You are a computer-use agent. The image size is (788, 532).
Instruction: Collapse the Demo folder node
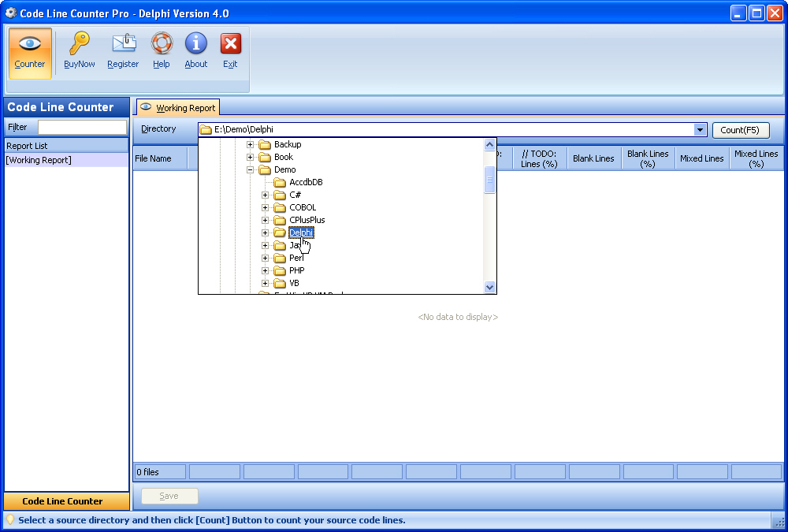251,169
